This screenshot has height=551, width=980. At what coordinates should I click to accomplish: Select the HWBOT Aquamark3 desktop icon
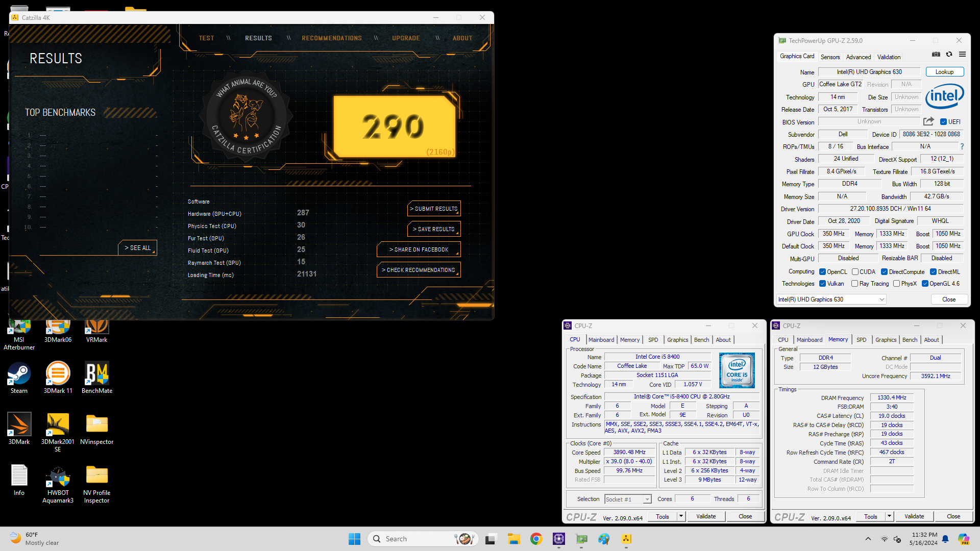tap(58, 484)
